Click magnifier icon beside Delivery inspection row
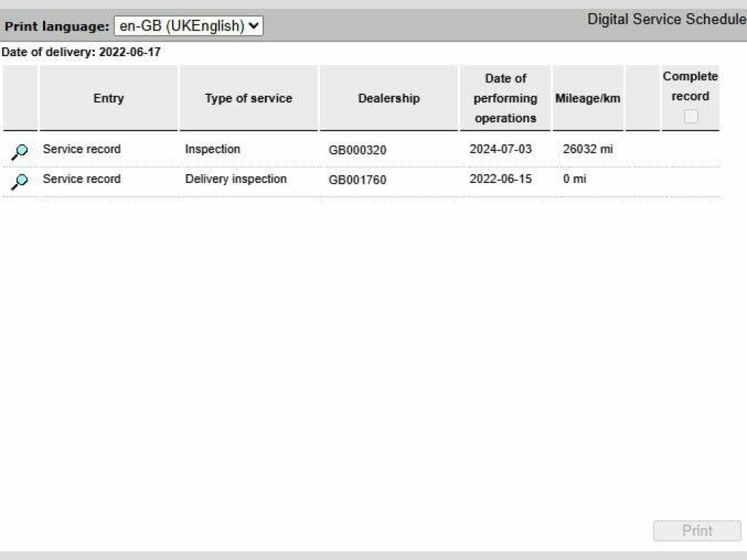 coord(20,181)
